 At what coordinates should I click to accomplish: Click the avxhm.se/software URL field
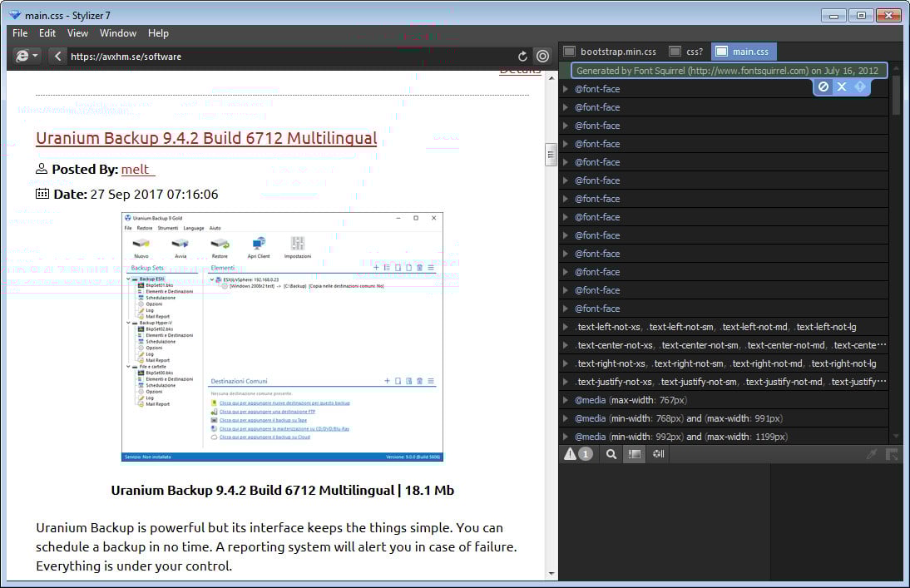pyautogui.click(x=290, y=57)
